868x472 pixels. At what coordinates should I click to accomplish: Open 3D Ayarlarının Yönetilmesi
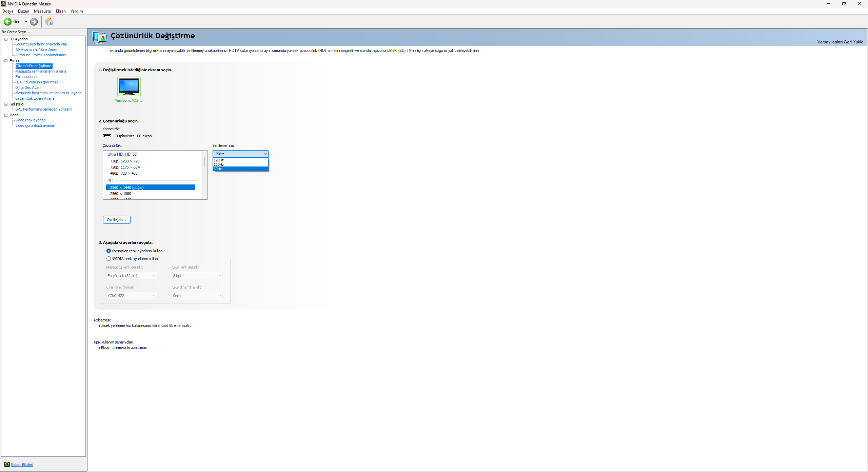click(36, 50)
